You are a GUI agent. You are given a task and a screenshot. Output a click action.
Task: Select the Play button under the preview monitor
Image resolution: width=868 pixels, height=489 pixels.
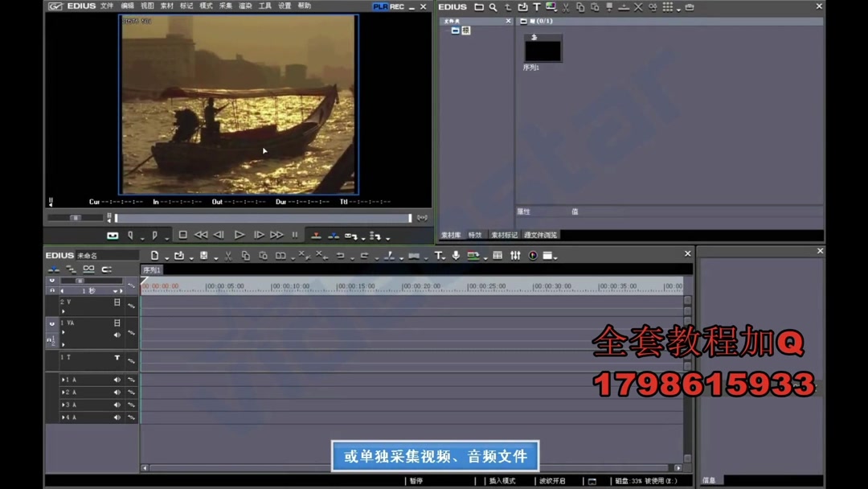[239, 234]
